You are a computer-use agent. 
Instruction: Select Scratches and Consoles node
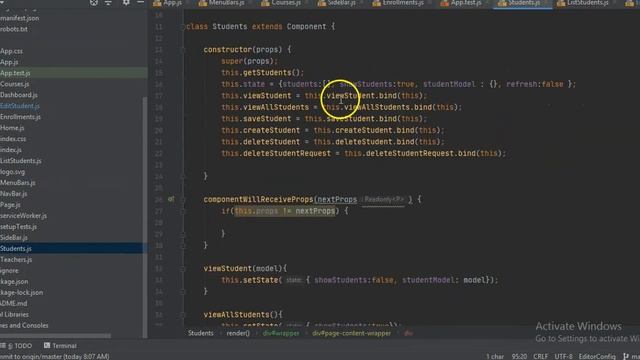click(24, 325)
